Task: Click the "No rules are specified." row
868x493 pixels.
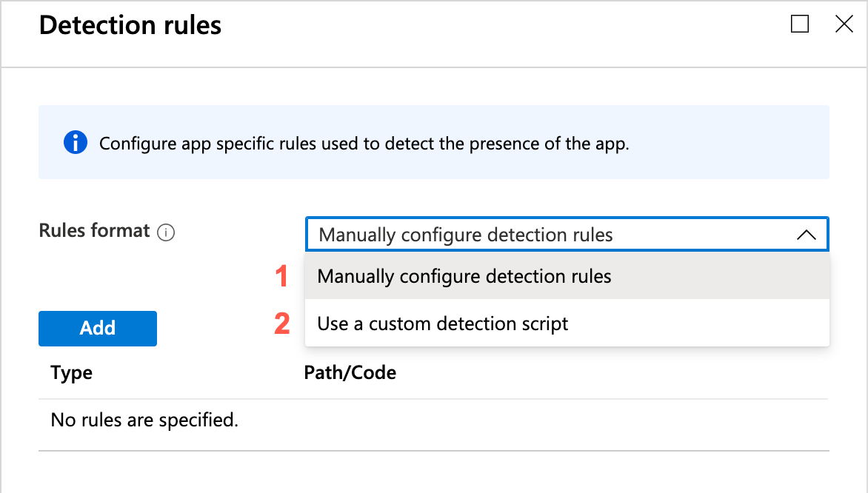Action: point(144,421)
